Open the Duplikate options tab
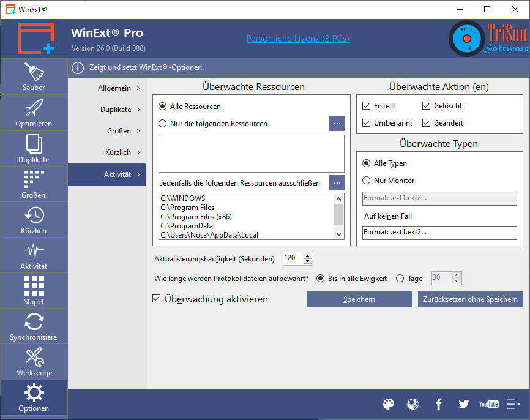The height and width of the screenshot is (420, 530). [107, 110]
